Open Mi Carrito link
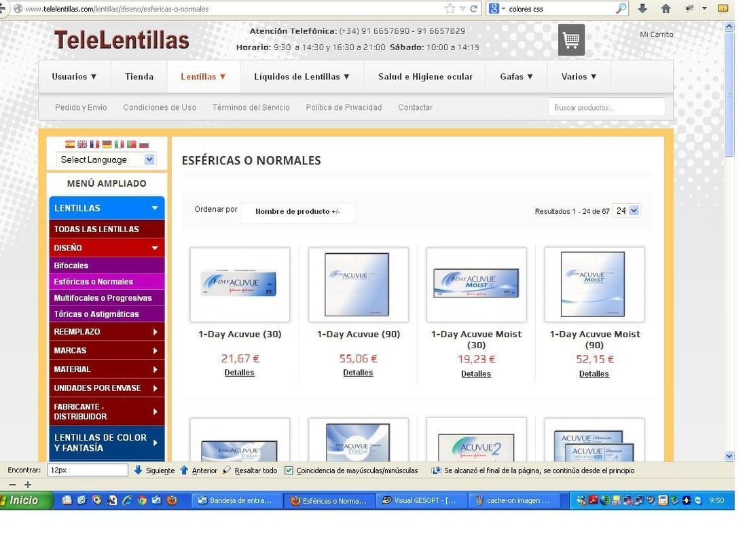Screen dimensions: 747x560 tap(657, 35)
